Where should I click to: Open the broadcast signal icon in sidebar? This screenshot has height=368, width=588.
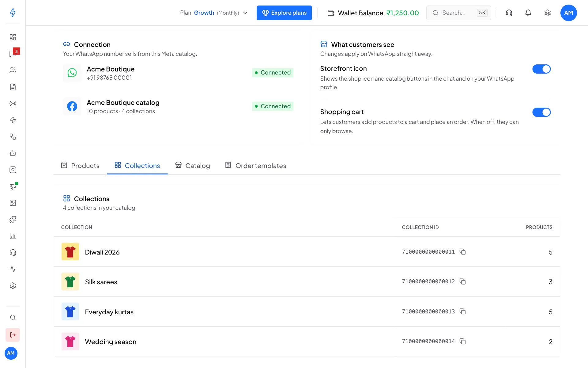(13, 103)
